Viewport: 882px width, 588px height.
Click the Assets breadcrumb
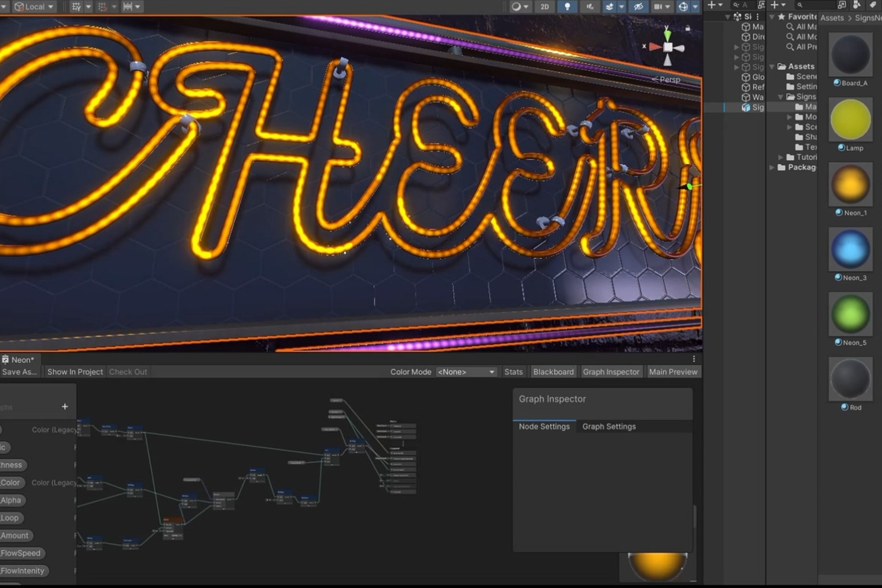(x=832, y=18)
